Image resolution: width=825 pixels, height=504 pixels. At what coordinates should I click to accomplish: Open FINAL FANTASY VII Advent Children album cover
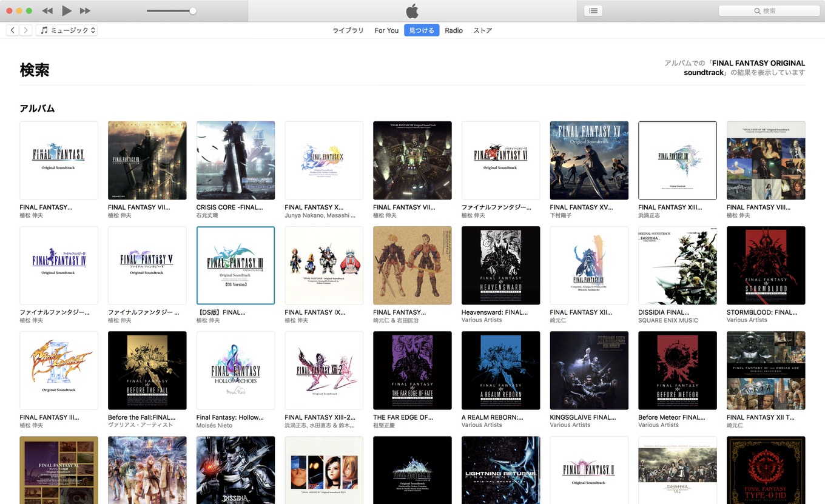[147, 161]
